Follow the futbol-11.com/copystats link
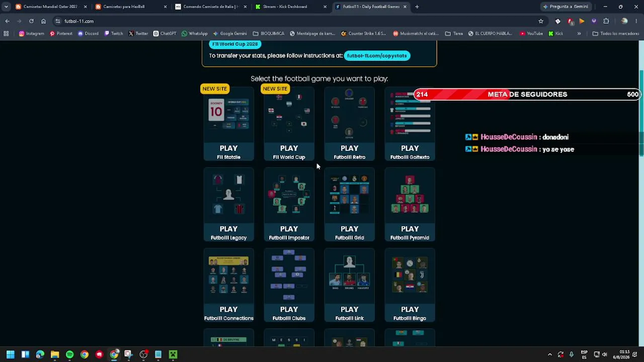The height and width of the screenshot is (362, 644). pos(376,56)
